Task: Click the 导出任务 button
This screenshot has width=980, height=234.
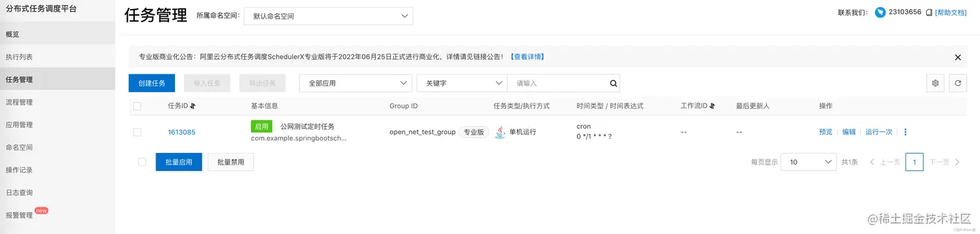Action: [262, 83]
